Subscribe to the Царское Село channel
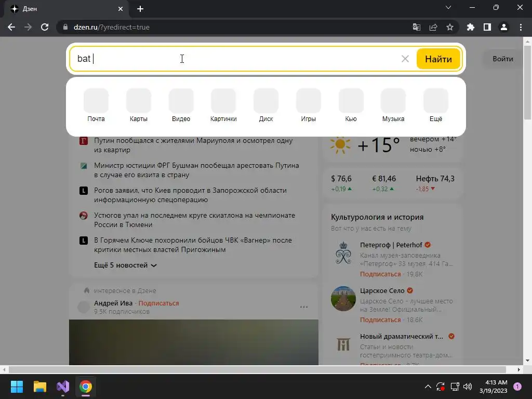Image resolution: width=532 pixels, height=399 pixels. coord(380,320)
